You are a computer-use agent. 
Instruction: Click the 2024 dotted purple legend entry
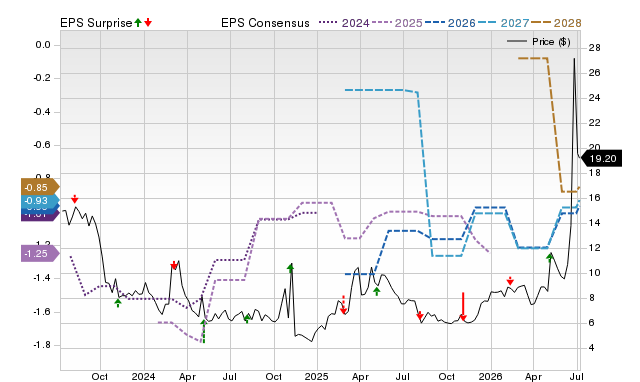(344, 23)
